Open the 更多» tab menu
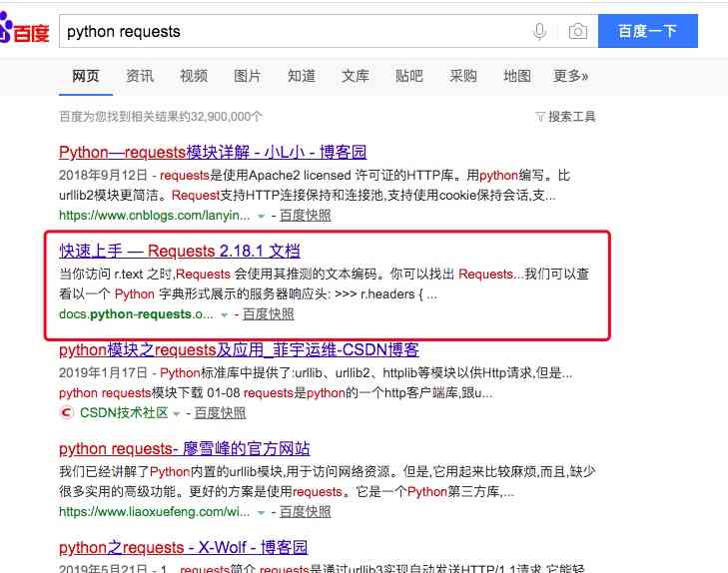 [570, 76]
